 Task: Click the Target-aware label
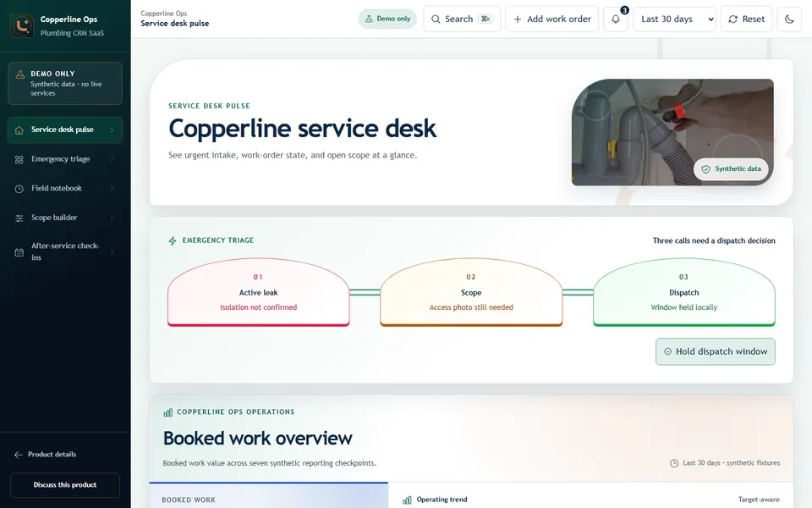pyautogui.click(x=759, y=500)
